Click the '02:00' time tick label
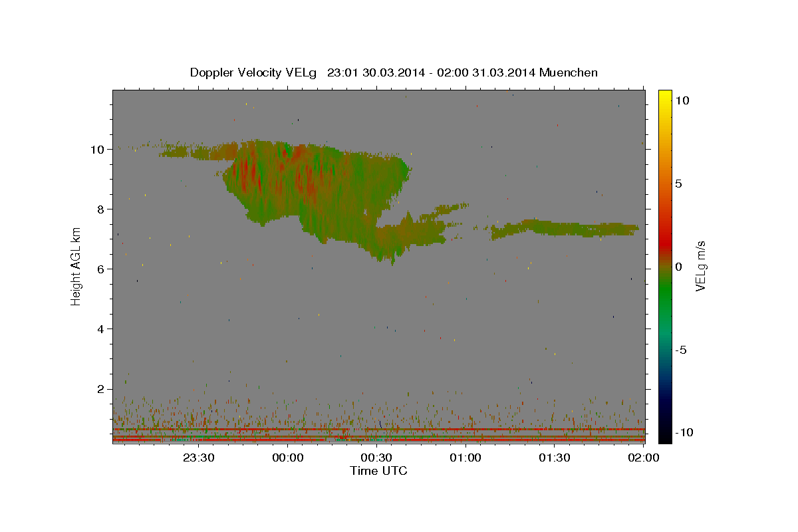Viewport: 798px width, 532px height. (x=643, y=458)
